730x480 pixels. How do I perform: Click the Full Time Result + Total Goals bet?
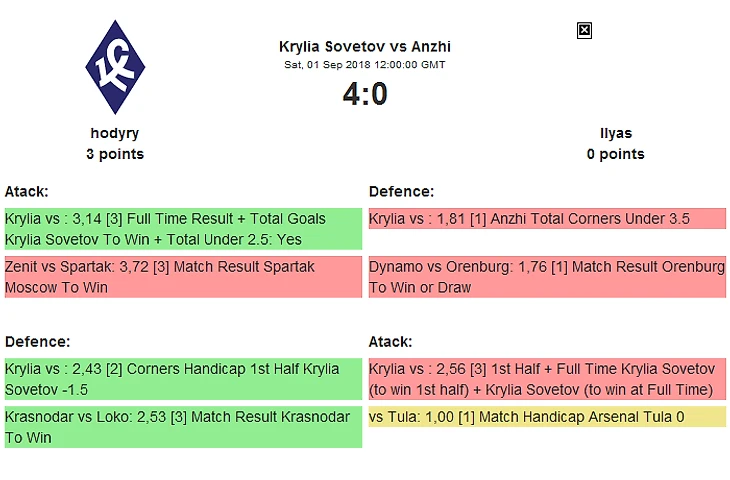pos(182,229)
